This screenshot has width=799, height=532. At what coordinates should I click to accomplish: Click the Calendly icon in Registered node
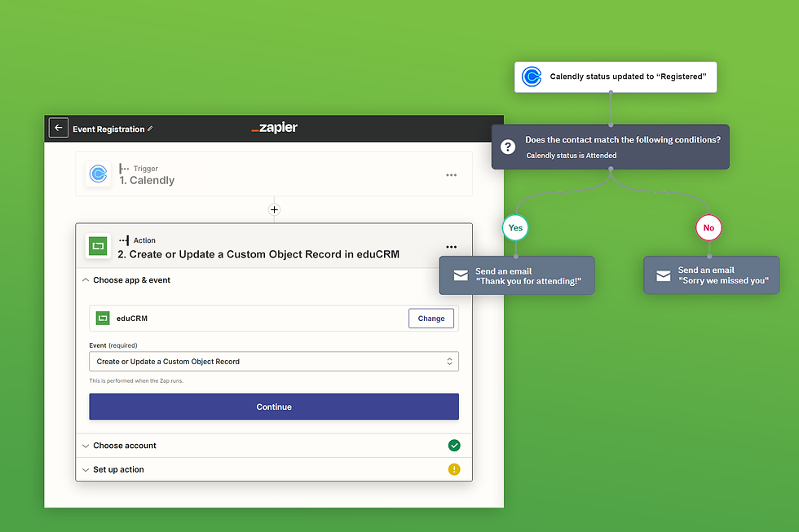coord(532,77)
